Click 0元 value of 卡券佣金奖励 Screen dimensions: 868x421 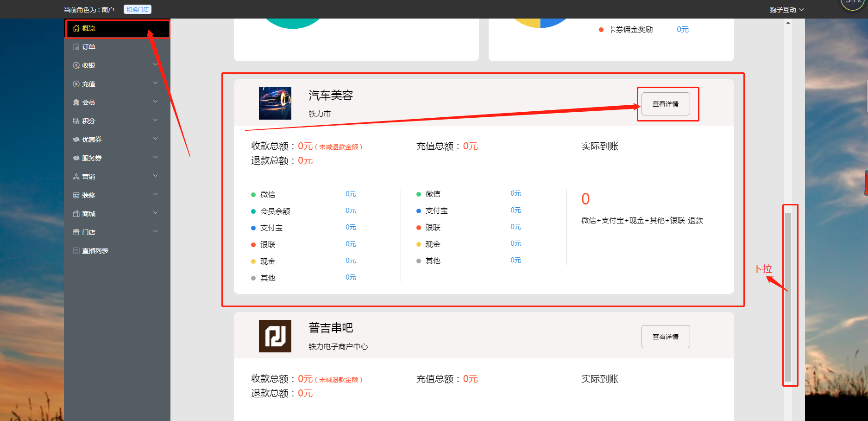(683, 30)
